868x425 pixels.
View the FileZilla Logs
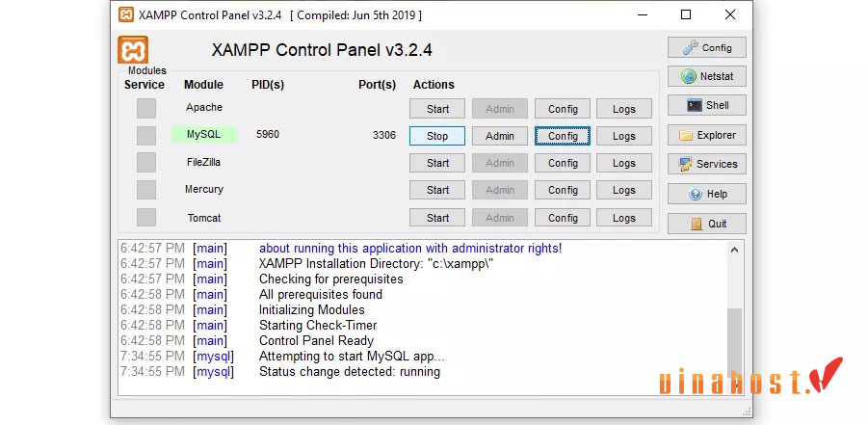[x=624, y=163]
